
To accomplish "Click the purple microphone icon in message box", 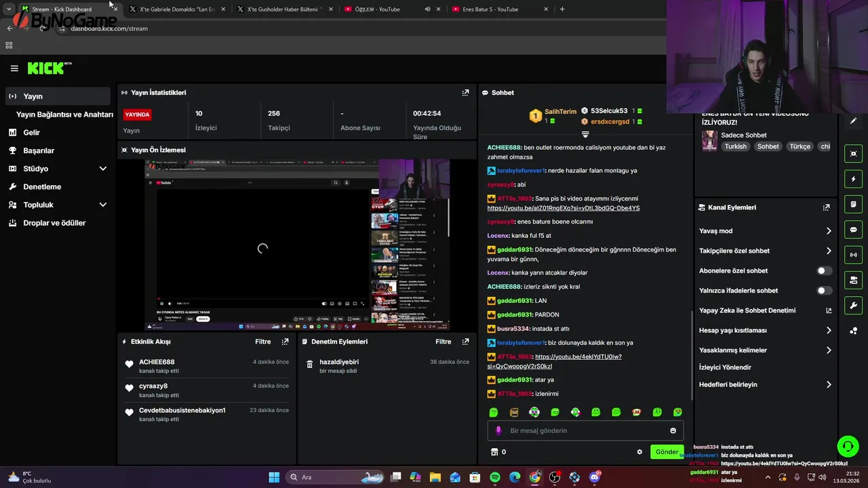I will pos(498,430).
